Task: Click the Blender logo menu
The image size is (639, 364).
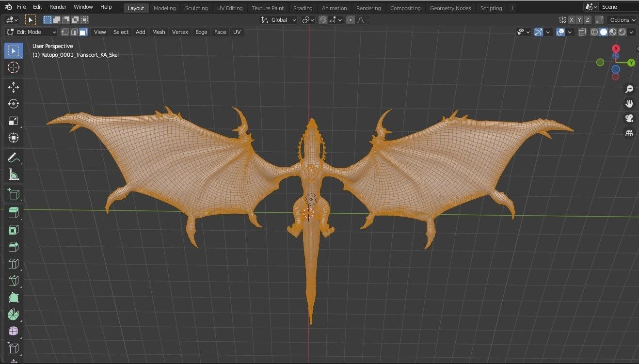Action: click(x=9, y=7)
